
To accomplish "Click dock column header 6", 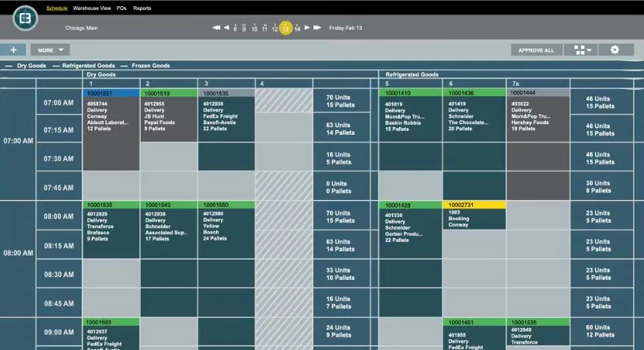I will (x=474, y=84).
